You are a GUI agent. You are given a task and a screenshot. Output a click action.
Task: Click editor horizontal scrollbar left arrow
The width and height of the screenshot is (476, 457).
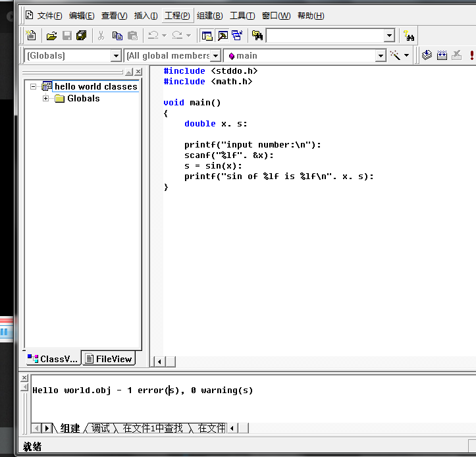[x=159, y=362]
